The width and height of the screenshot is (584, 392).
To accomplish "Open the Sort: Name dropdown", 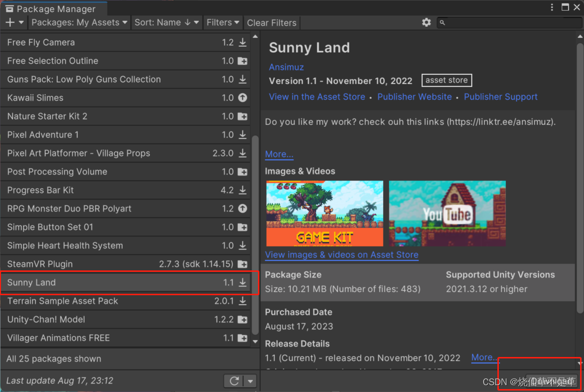I will click(x=166, y=22).
